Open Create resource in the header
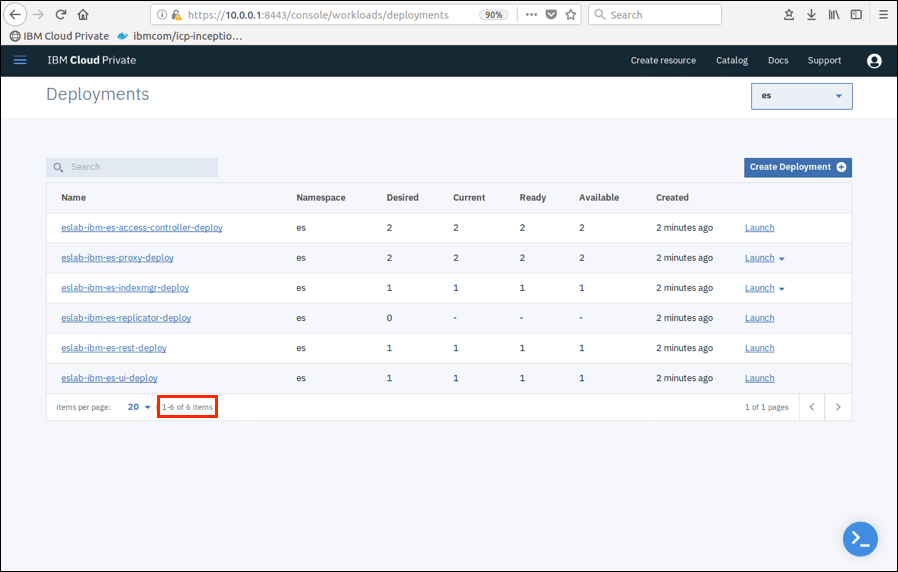 [663, 60]
